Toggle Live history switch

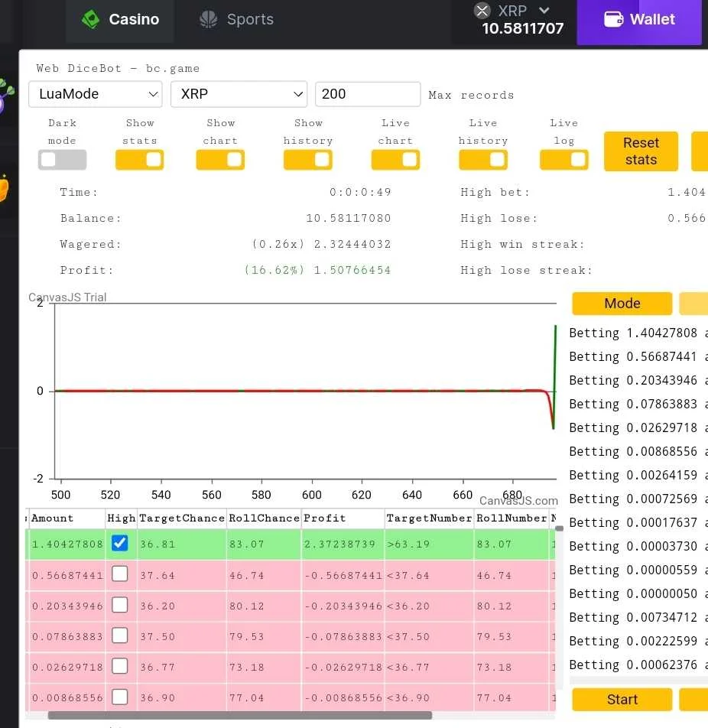pos(483,160)
